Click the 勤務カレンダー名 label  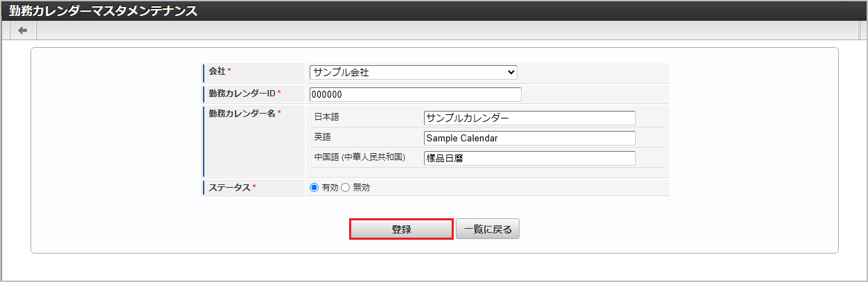[x=241, y=113]
